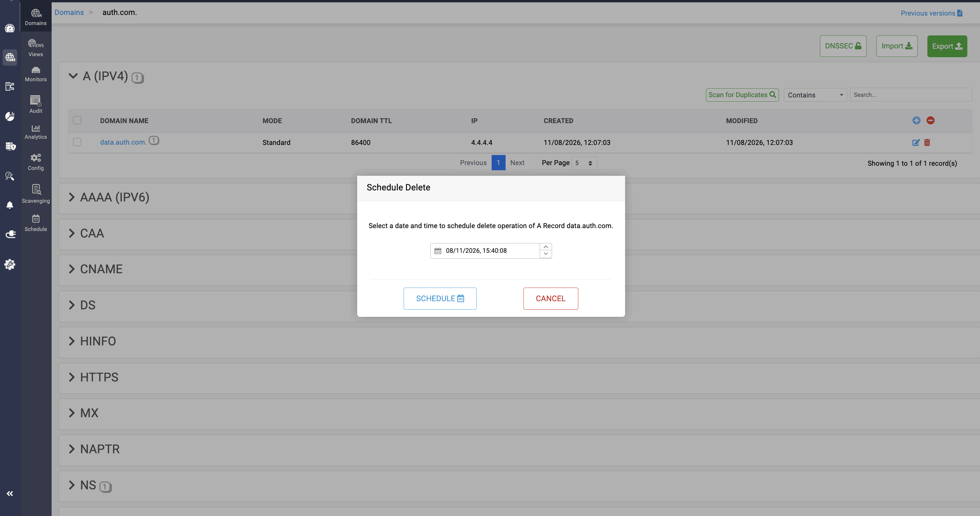
Task: Sort by DOMAIN TTL column header
Action: point(371,121)
